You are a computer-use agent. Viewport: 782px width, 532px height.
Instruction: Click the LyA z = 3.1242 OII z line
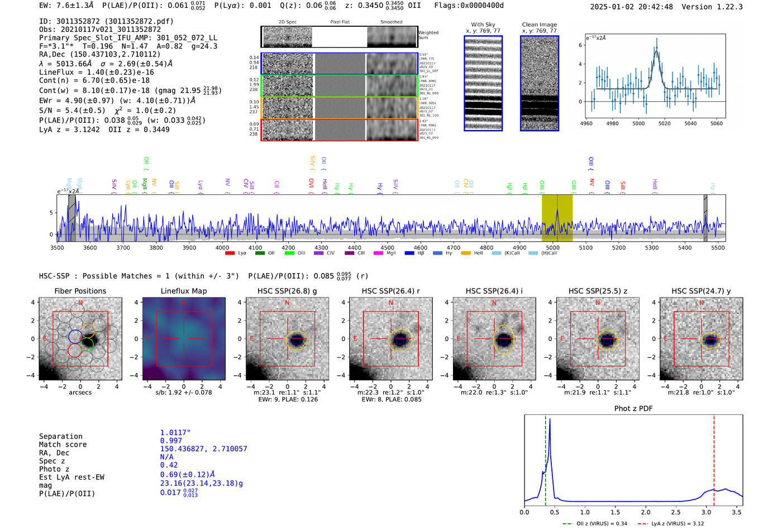[x=104, y=130]
